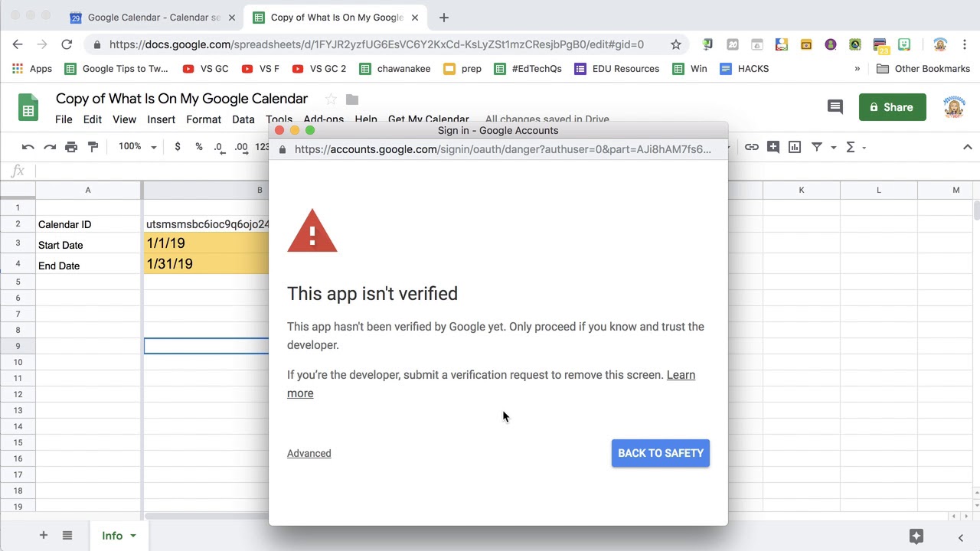Open the Edit menu

click(93, 119)
